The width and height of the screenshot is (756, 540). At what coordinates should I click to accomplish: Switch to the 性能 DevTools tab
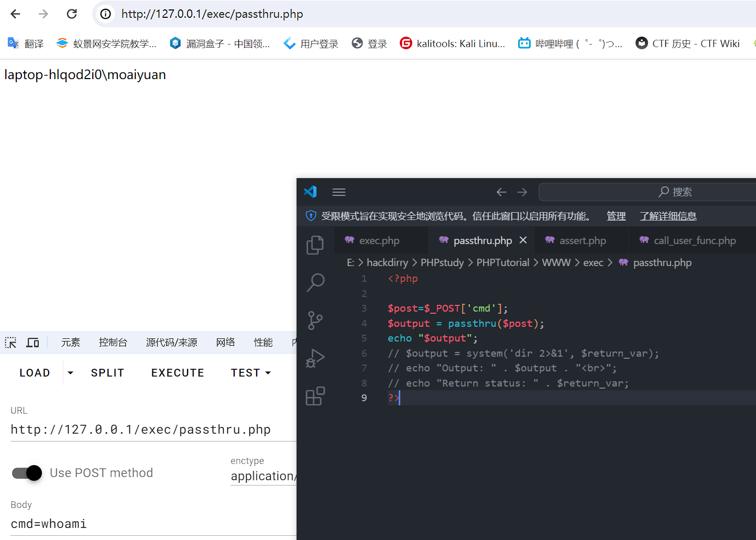coord(264,343)
